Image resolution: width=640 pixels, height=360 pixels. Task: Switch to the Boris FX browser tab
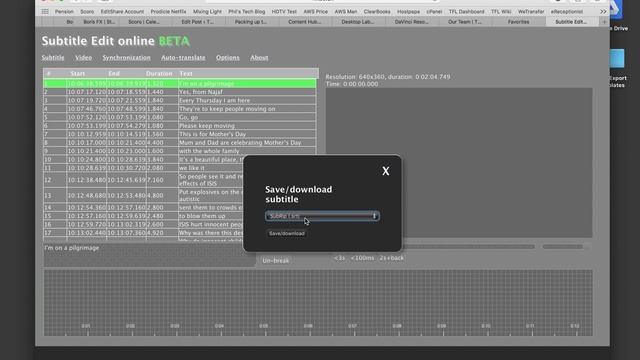pyautogui.click(x=99, y=22)
